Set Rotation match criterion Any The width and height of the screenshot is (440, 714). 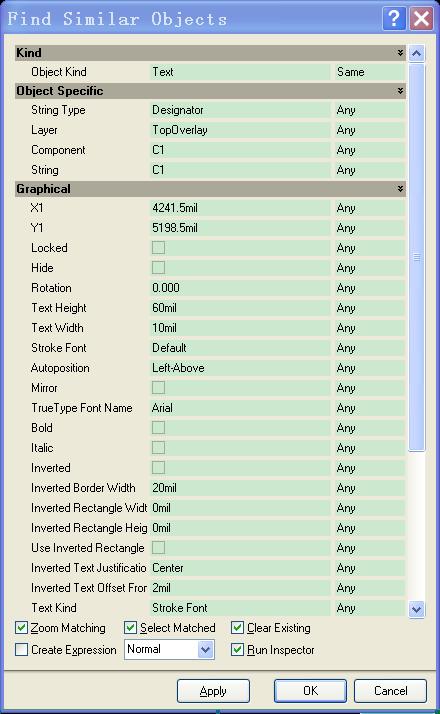click(x=369, y=288)
